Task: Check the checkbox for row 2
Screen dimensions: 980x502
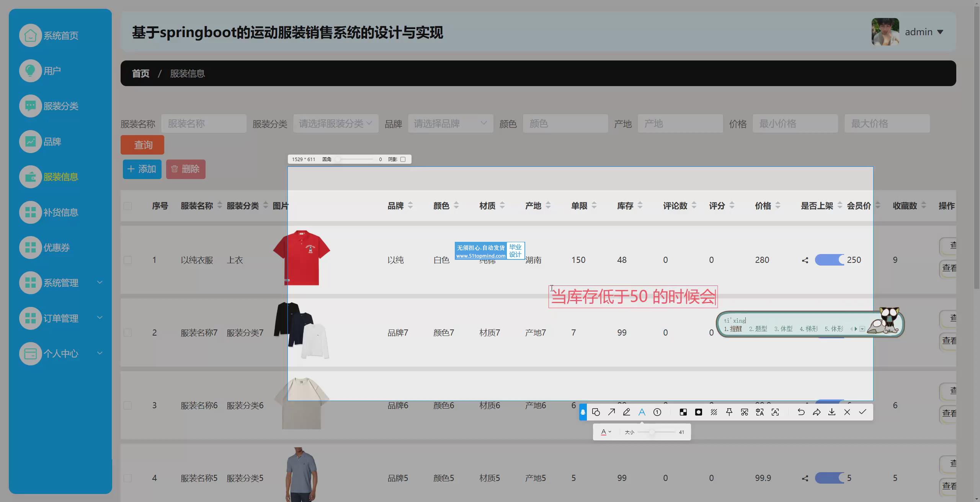Action: [x=128, y=332]
